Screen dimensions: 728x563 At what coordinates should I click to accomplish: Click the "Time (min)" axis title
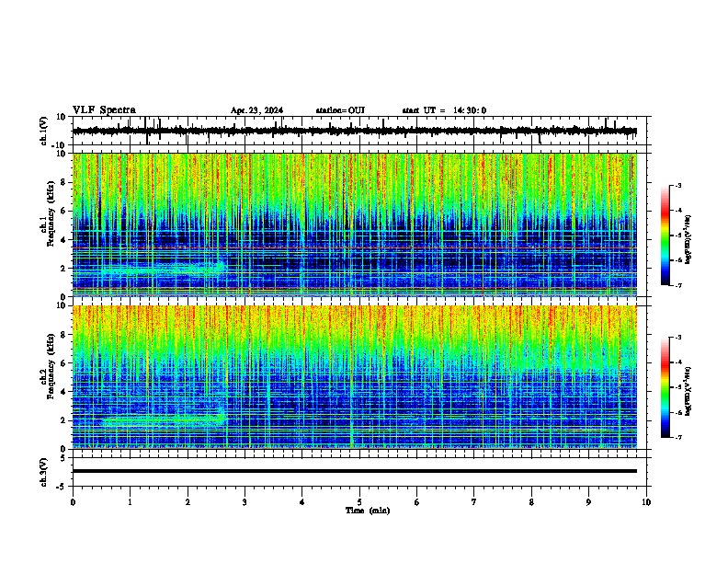point(368,511)
